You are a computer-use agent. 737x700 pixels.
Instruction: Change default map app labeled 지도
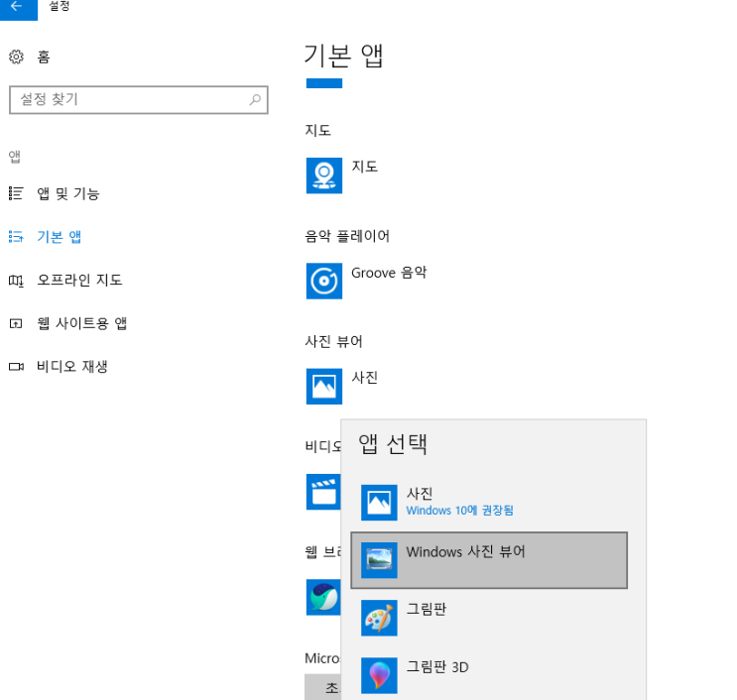[365, 167]
